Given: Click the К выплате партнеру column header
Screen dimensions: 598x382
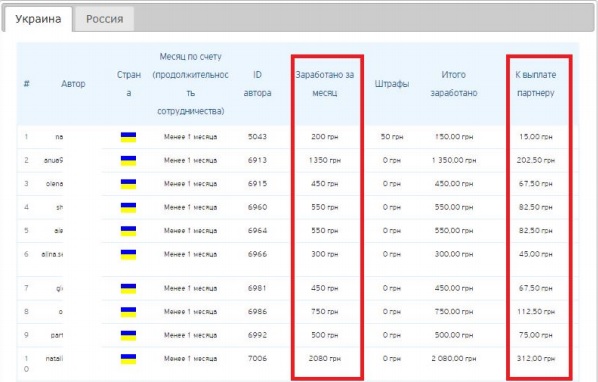Looking at the screenshot, I should point(535,84).
